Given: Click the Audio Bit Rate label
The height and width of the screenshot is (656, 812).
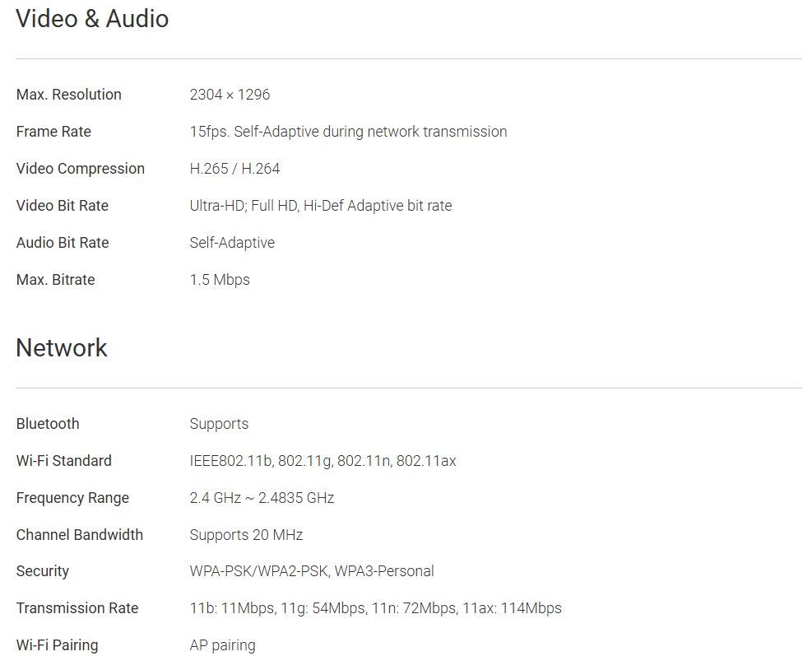Looking at the screenshot, I should tap(63, 243).
